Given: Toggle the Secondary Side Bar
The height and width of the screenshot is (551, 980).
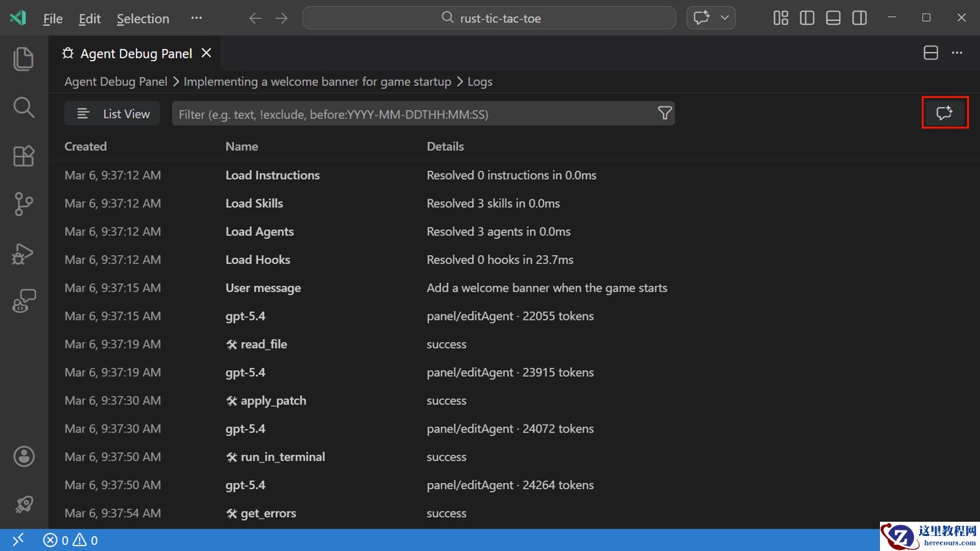Looking at the screenshot, I should [x=859, y=18].
